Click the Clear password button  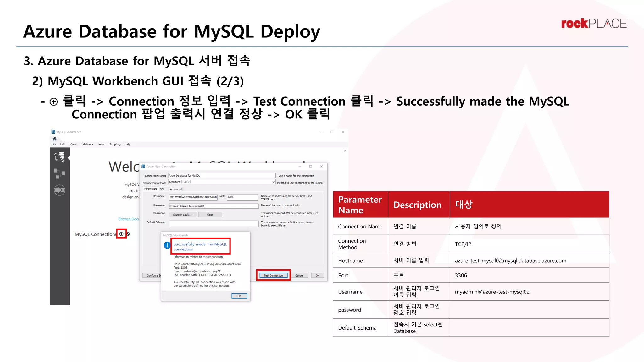[210, 215]
